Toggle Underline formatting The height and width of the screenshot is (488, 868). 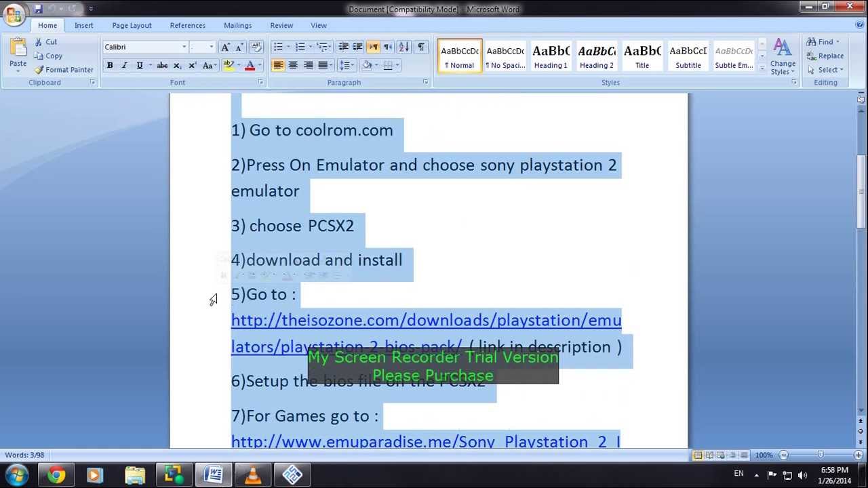click(x=140, y=65)
